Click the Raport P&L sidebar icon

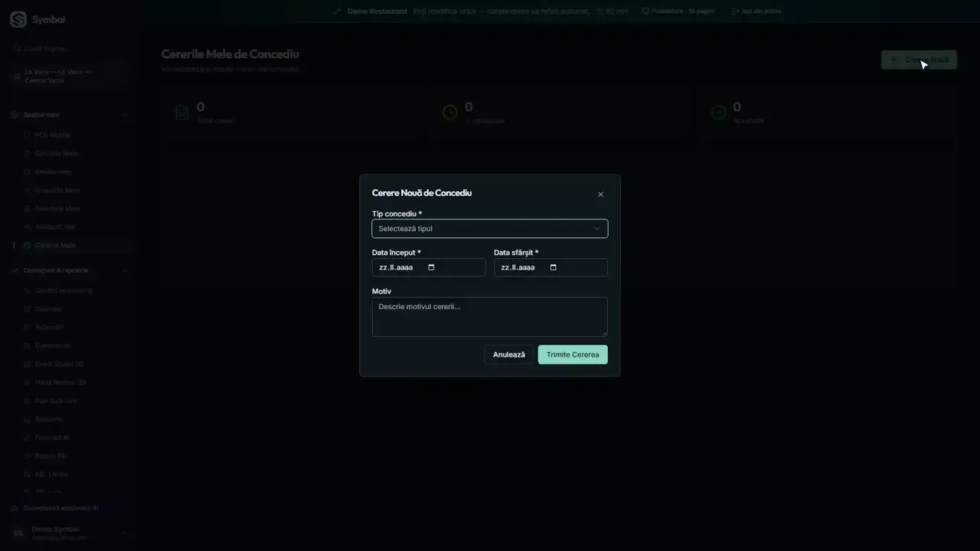28,456
